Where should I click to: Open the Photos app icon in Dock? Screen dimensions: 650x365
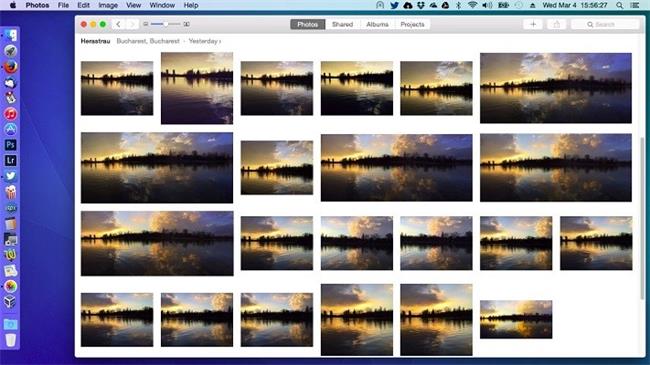(10, 286)
